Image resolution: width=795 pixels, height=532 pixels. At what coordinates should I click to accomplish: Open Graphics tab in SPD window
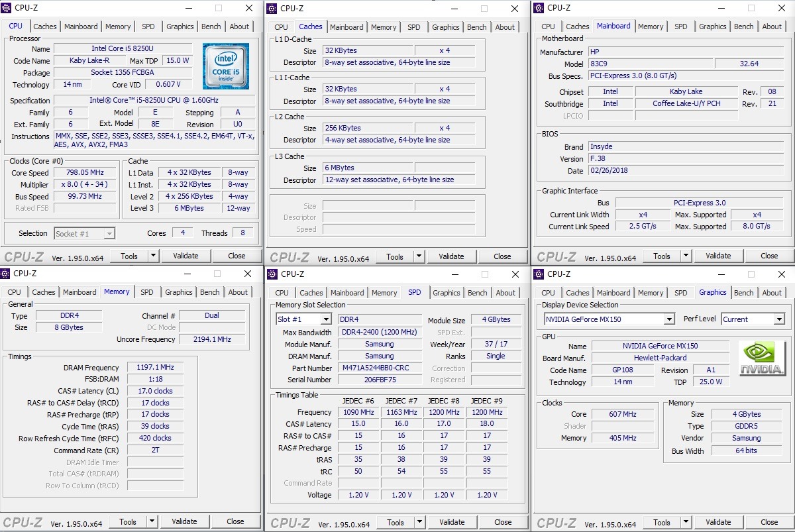pyautogui.click(x=447, y=293)
